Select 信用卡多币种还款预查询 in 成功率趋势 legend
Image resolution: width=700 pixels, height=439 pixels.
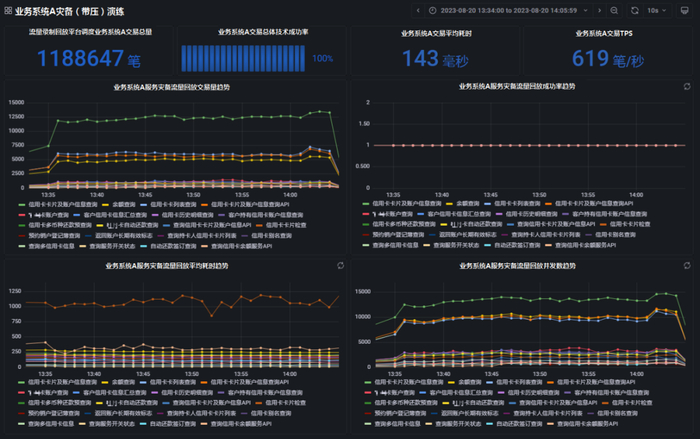404,224
